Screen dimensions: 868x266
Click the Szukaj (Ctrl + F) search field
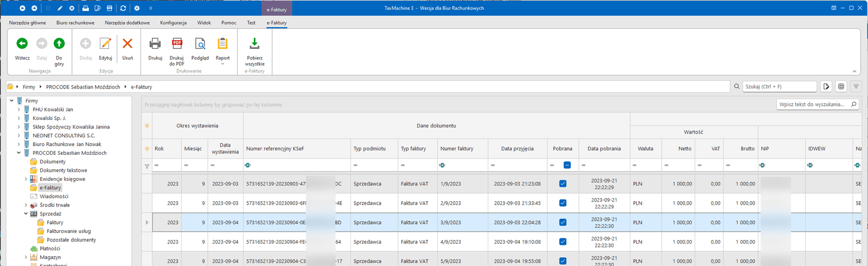click(779, 86)
